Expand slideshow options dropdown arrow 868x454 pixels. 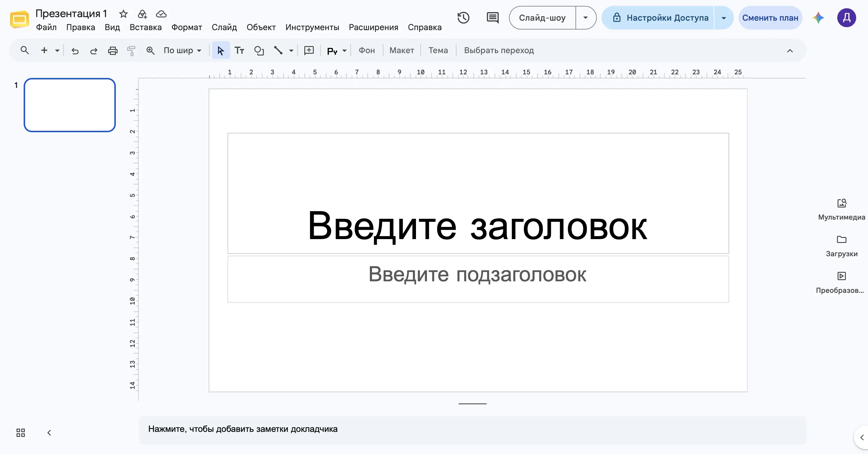[586, 17]
